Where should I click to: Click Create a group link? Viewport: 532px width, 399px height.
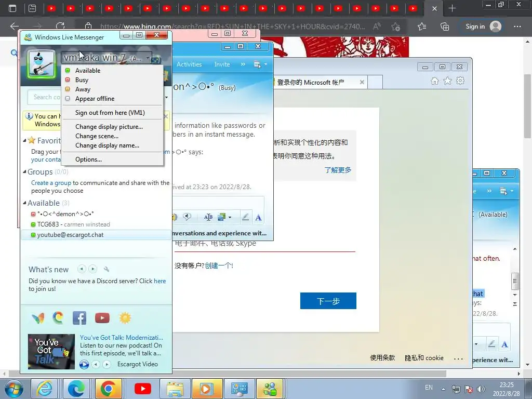51,183
